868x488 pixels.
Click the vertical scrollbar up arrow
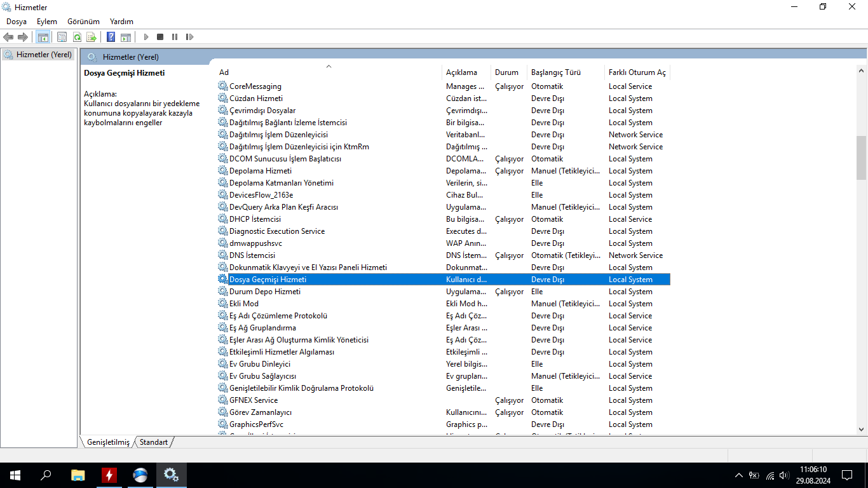pos(861,71)
